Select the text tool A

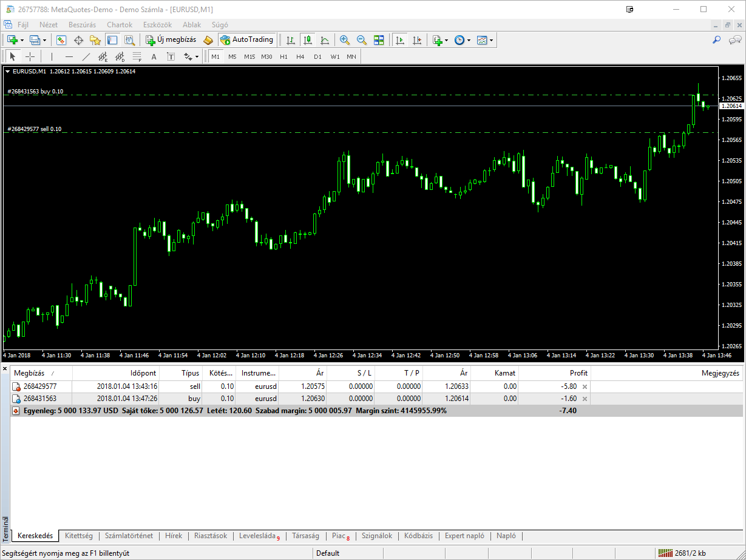[154, 56]
